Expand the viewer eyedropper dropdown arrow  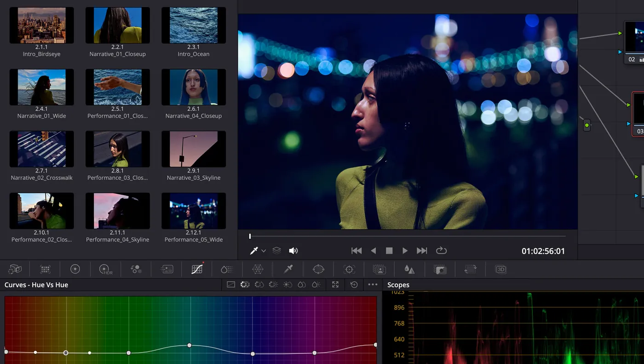[x=264, y=251]
